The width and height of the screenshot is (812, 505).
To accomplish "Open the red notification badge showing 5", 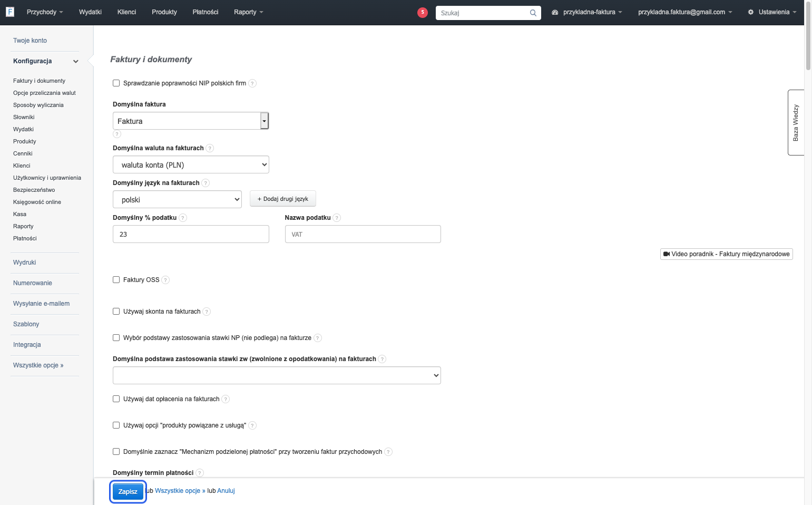I will pos(422,13).
